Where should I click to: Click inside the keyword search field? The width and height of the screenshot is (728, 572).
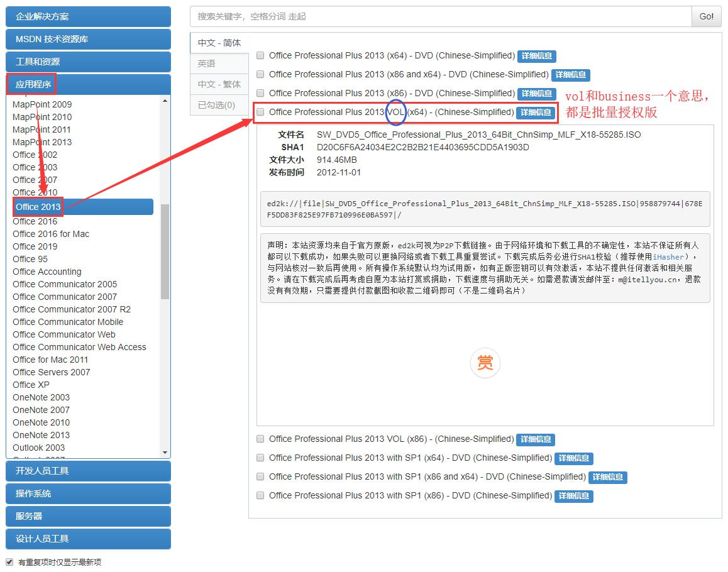tap(434, 16)
